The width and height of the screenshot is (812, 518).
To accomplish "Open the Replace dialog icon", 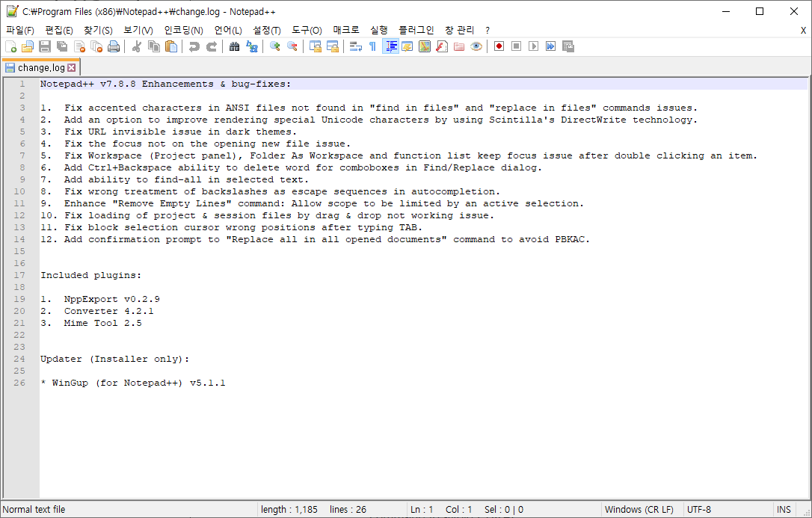I will [x=252, y=46].
